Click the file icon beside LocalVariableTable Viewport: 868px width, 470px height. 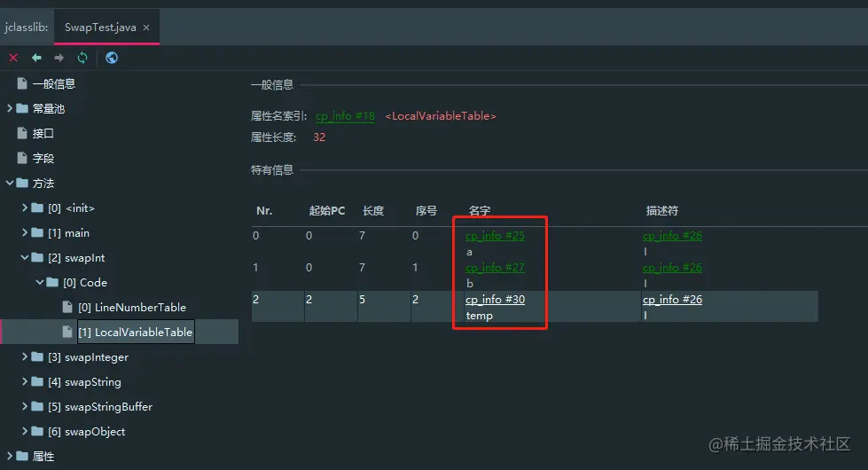67,332
